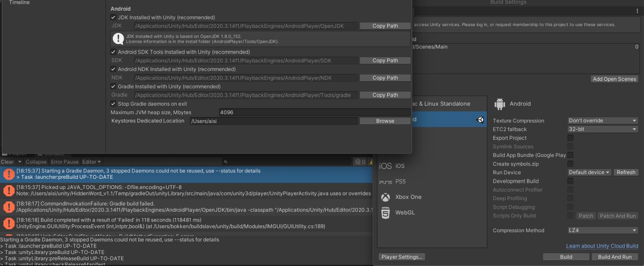Click the error icon of the Build completed log
Viewport: 644px width, 266px height.
click(9, 223)
